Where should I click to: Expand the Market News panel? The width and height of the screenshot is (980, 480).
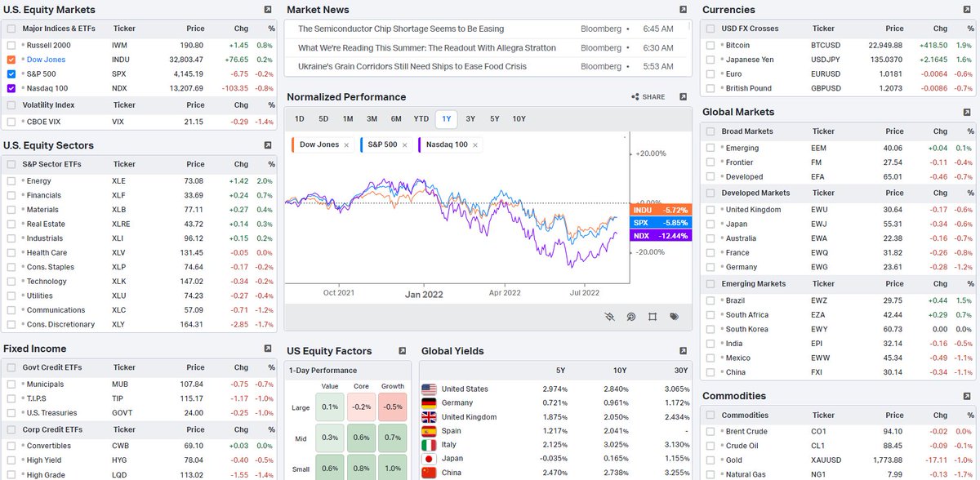click(x=683, y=10)
